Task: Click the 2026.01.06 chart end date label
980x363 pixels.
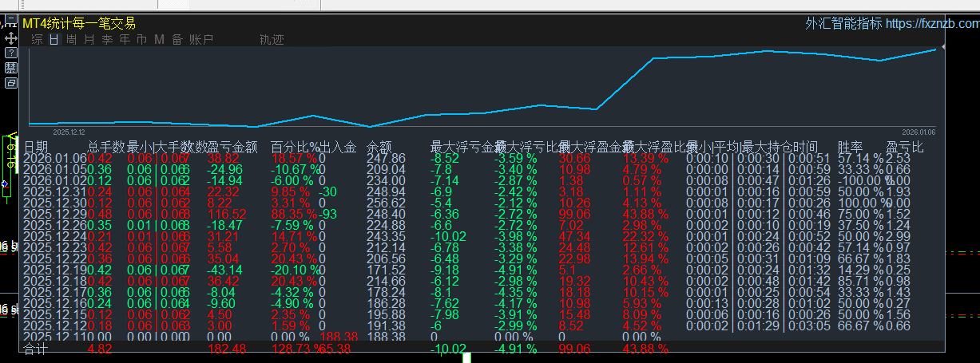Action: [919, 132]
